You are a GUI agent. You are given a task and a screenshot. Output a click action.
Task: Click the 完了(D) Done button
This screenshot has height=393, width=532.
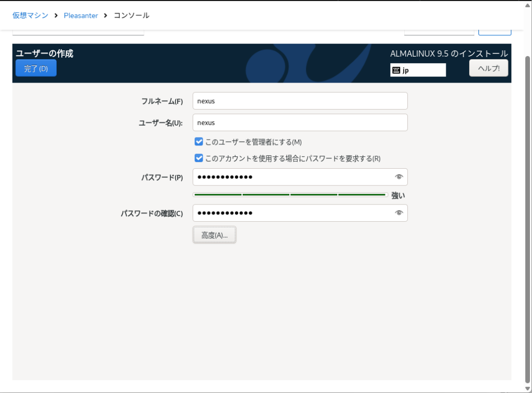click(36, 68)
